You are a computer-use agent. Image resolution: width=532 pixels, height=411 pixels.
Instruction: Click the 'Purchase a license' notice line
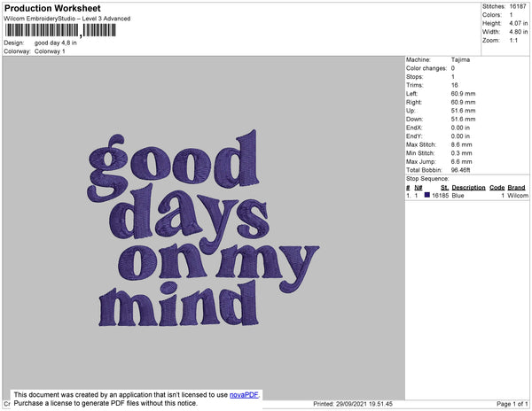point(106,403)
